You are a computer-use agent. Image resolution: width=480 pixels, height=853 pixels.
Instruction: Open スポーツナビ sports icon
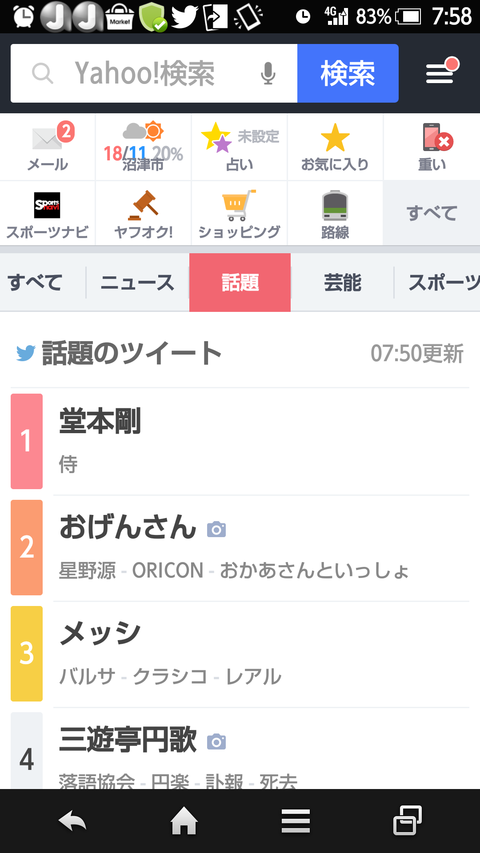click(47, 213)
